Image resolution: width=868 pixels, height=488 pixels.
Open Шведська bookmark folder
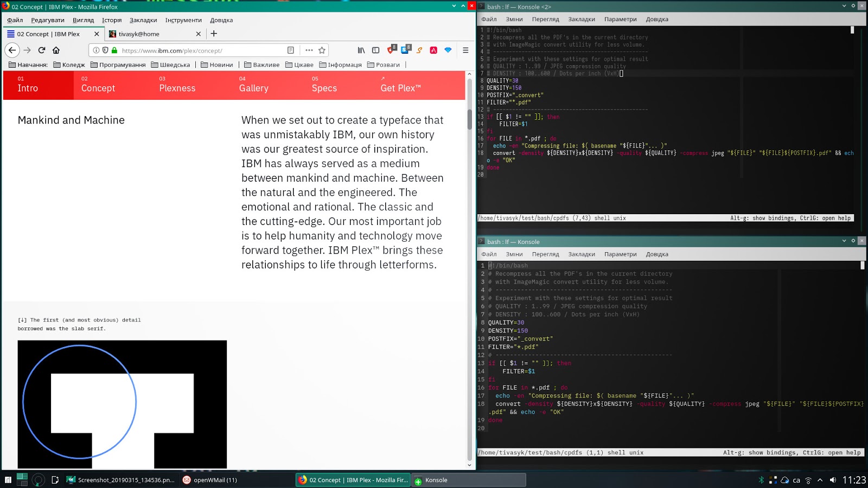pyautogui.click(x=170, y=65)
